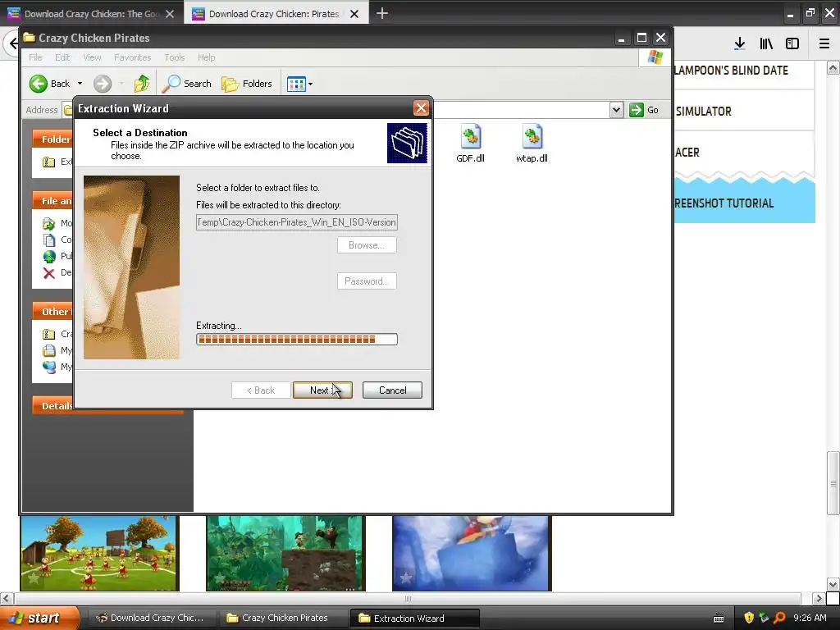Image resolution: width=840 pixels, height=630 pixels.
Task: Open the browser downloads arrow icon
Action: [739, 43]
